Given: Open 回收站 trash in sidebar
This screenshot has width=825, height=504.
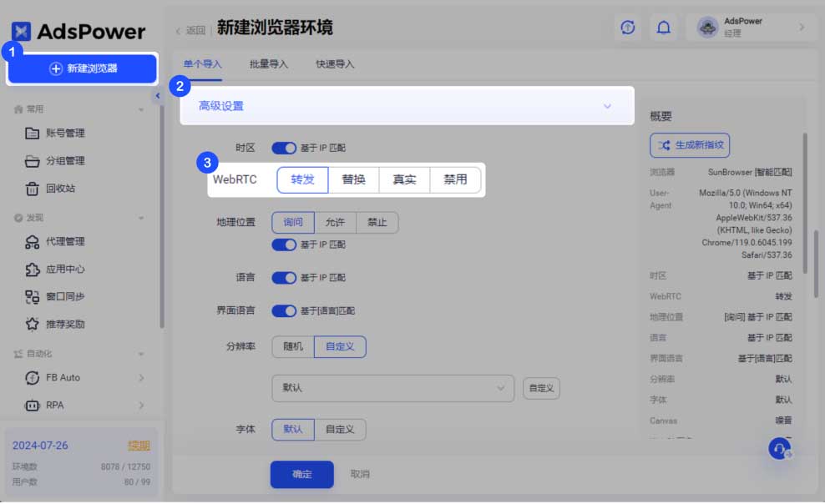Looking at the screenshot, I should [x=59, y=189].
